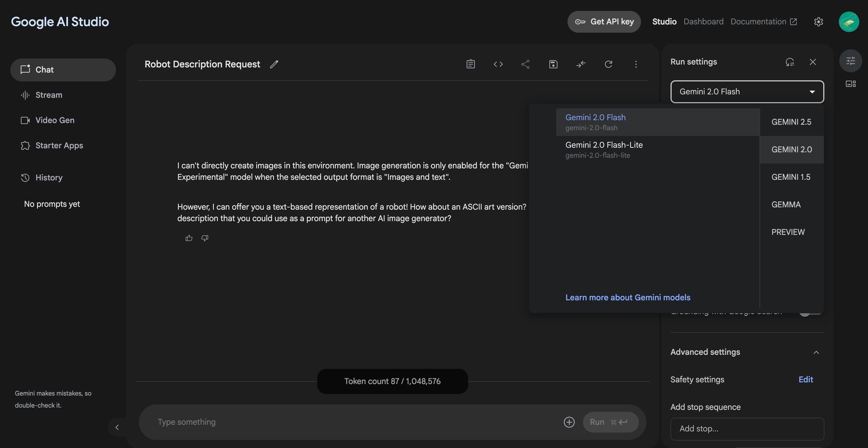
Task: Select Gemini 2.0 Flash-Lite model option
Action: (658, 150)
